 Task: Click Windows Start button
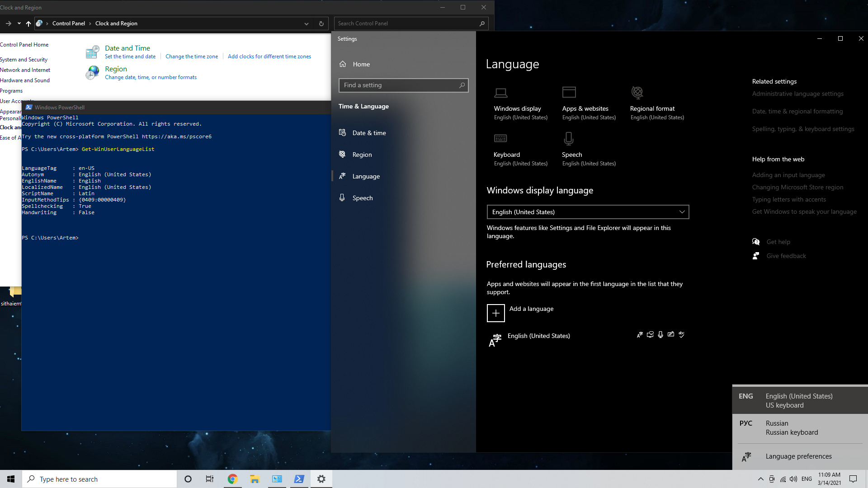click(x=11, y=479)
